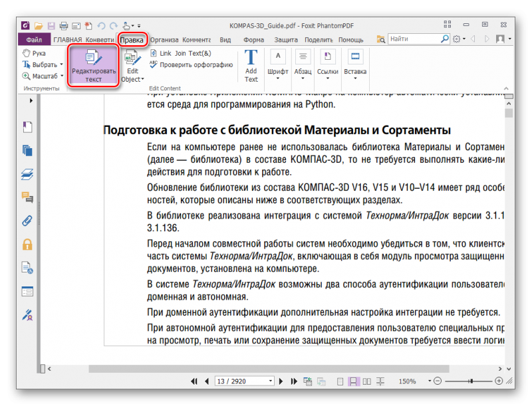The image size is (532, 406).
Task: Open the Вставка insert dropdown
Action: (355, 65)
